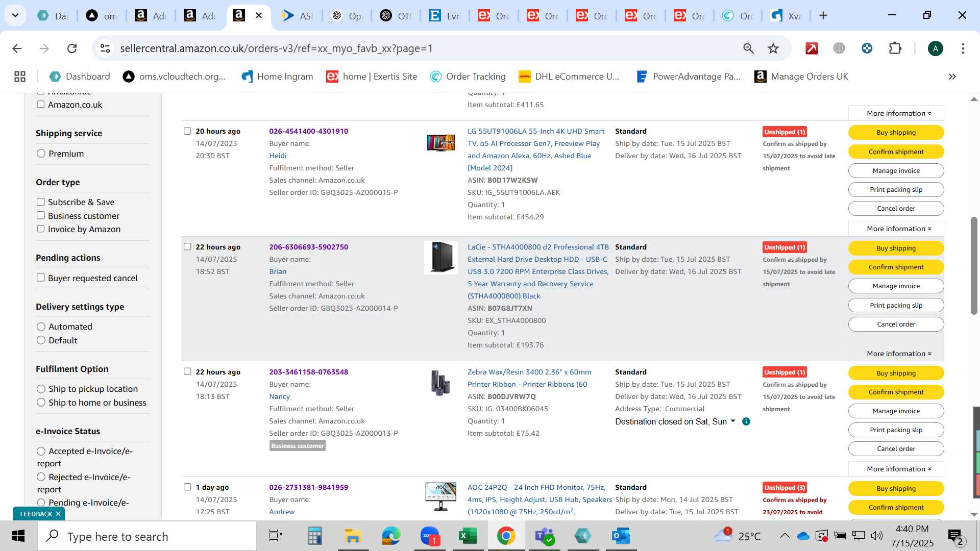
Task: Select Rejected e-Invoice radio
Action: [41, 477]
